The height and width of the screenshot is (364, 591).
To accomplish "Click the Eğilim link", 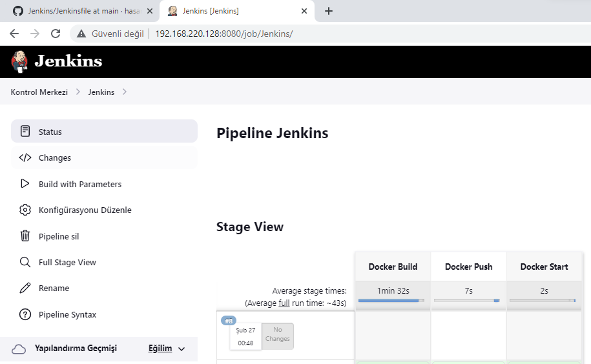I will (x=160, y=349).
